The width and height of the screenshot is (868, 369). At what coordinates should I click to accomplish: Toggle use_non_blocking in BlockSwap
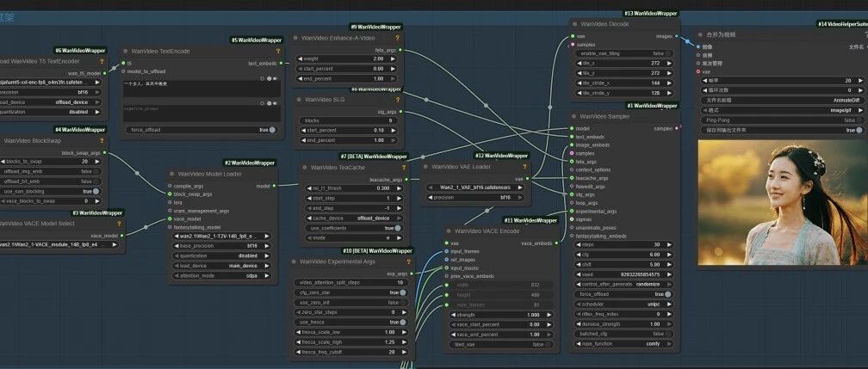click(x=51, y=191)
